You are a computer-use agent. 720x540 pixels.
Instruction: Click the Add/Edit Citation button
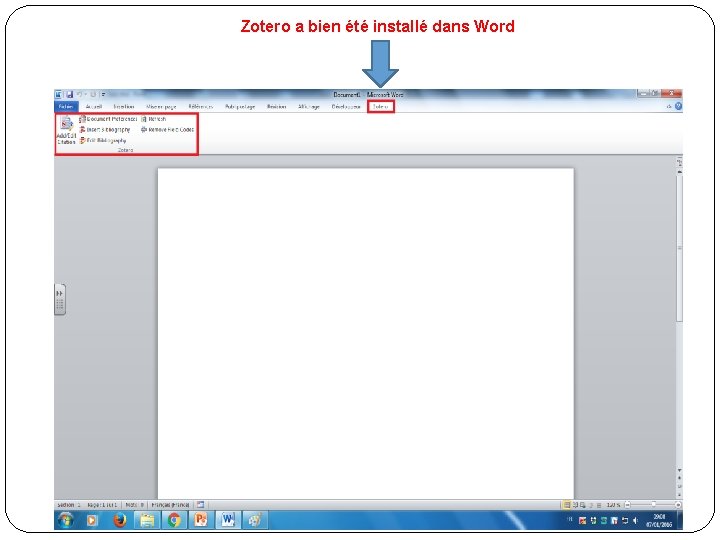tap(66, 130)
